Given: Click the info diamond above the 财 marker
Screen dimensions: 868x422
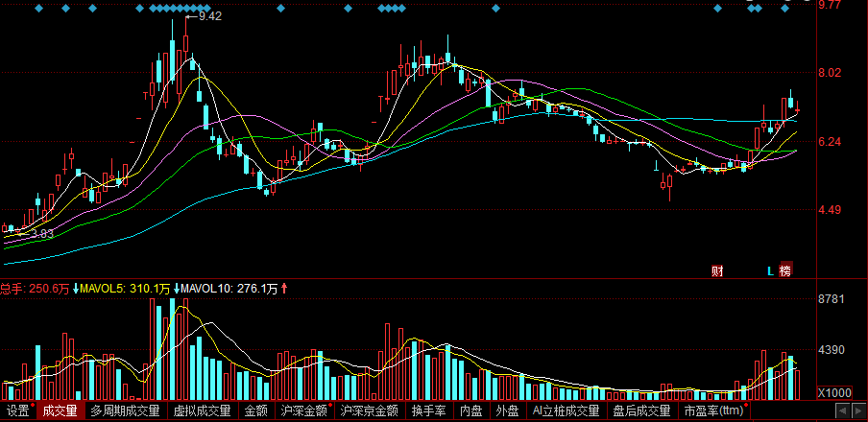Looking at the screenshot, I should tap(717, 9).
